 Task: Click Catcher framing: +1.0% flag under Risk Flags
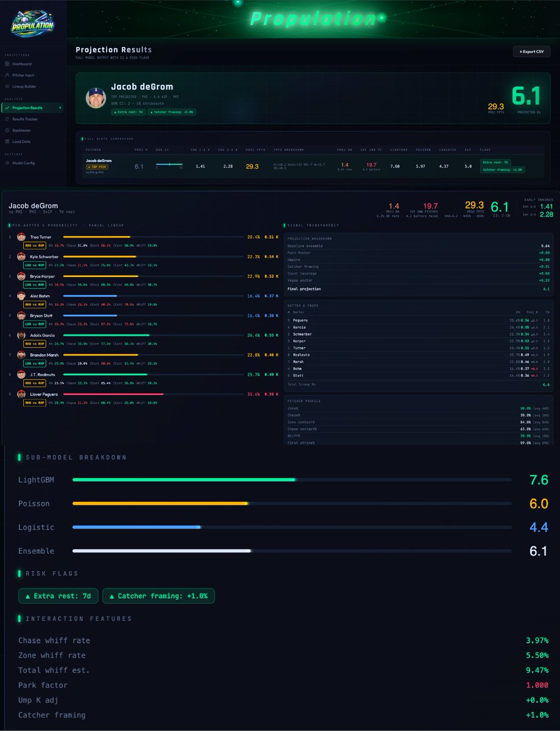pyautogui.click(x=158, y=596)
